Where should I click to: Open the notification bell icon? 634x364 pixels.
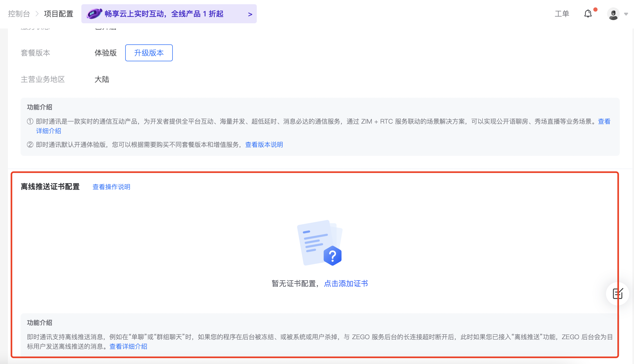pyautogui.click(x=588, y=14)
